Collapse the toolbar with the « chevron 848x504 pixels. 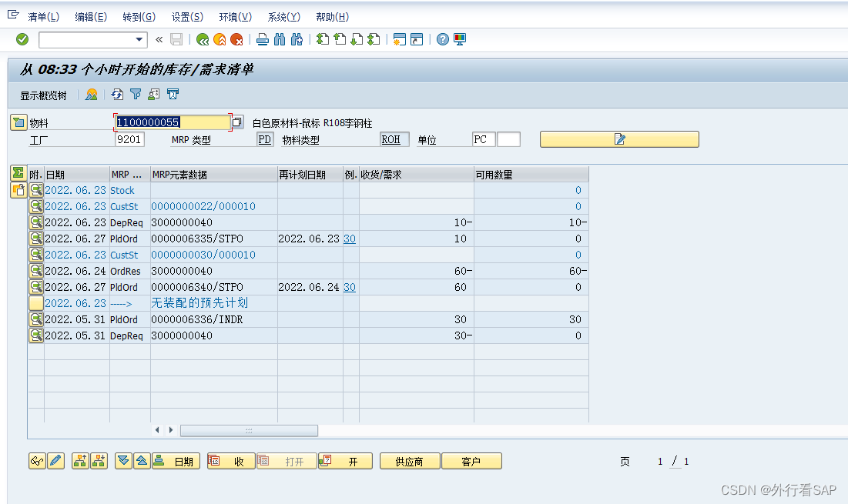[x=159, y=39]
